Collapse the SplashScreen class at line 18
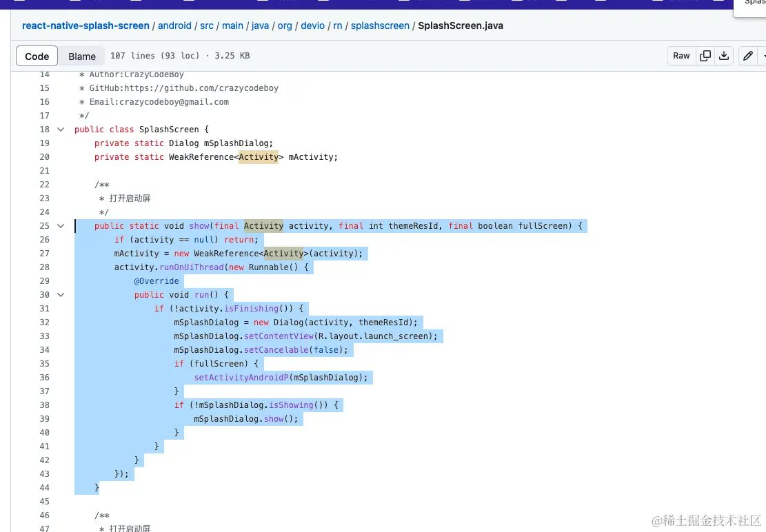This screenshot has height=532, width=766. (x=61, y=129)
